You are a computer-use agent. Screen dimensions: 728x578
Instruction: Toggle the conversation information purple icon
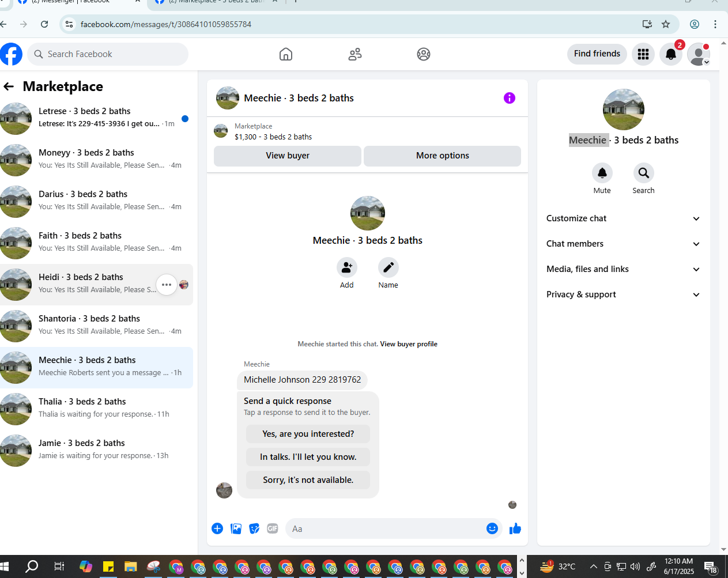510,98
